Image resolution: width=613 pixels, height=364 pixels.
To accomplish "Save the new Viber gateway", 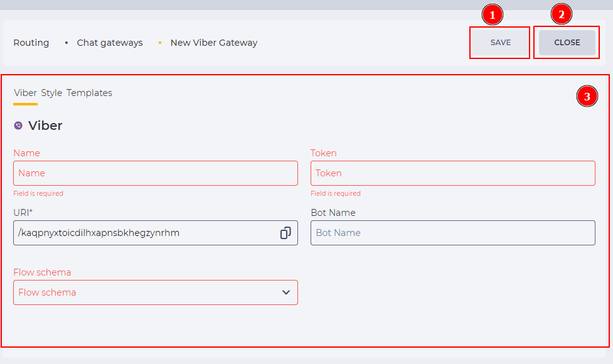I will click(x=501, y=43).
